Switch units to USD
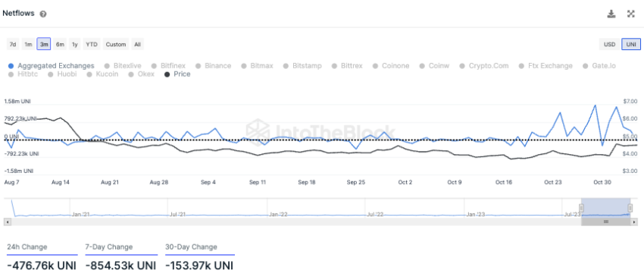Image resolution: width=644 pixels, height=280 pixels. pos(609,44)
